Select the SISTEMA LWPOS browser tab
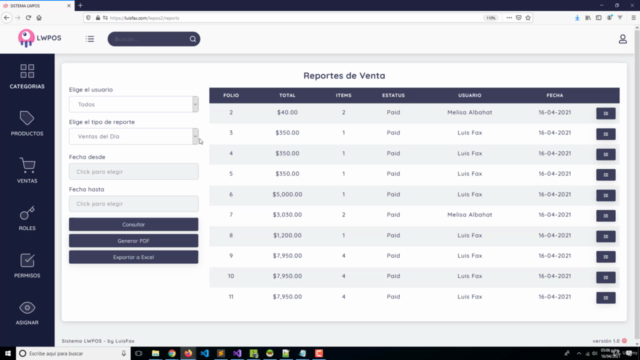The width and height of the screenshot is (640, 360). pyautogui.click(x=37, y=6)
